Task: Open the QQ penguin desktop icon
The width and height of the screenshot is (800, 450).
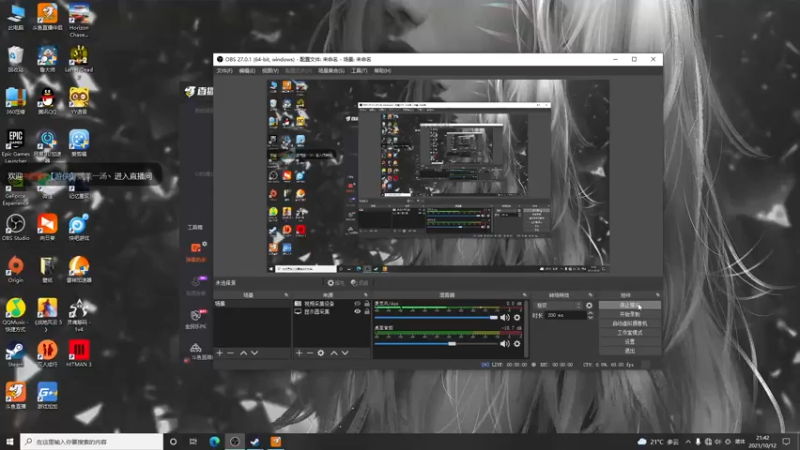Action: click(x=47, y=100)
